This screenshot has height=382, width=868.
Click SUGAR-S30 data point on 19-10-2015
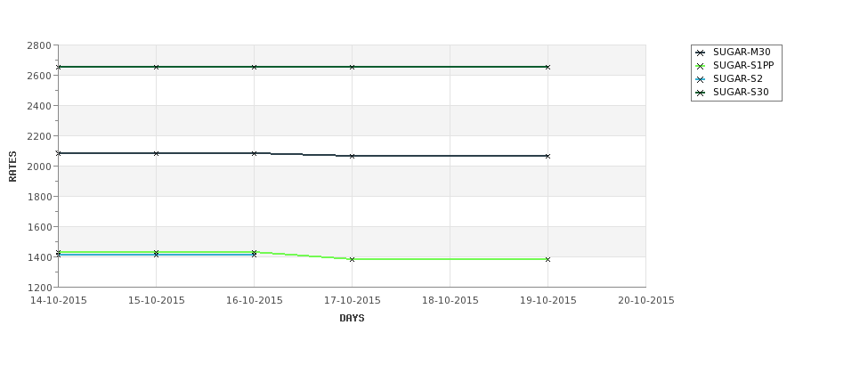point(548,67)
